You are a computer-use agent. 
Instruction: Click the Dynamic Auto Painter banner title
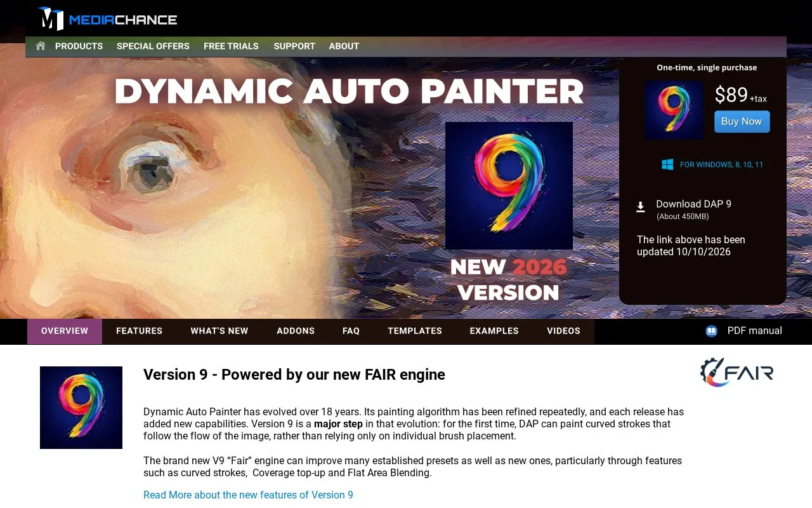[349, 91]
